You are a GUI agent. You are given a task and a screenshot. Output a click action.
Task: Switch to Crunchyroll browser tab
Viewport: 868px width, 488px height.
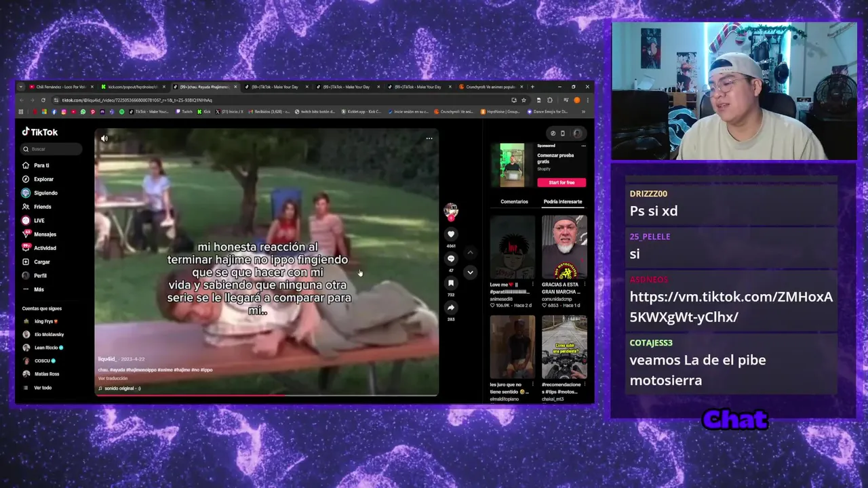tap(491, 87)
